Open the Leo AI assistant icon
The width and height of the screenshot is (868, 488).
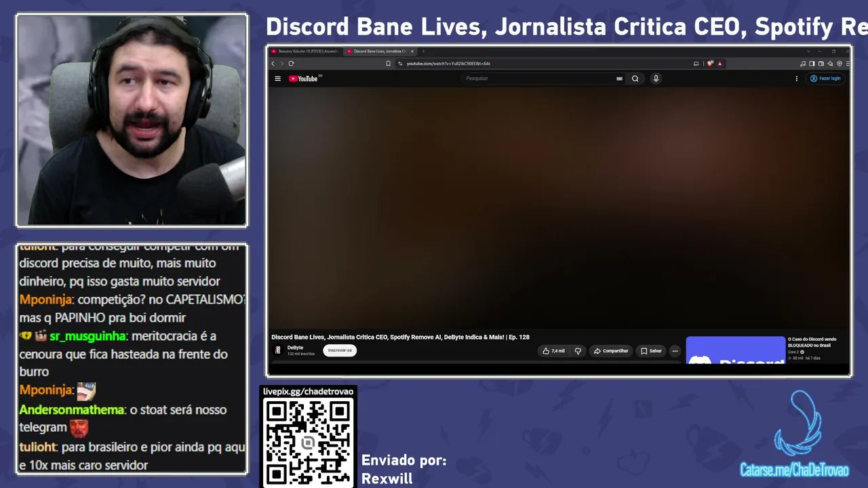click(x=830, y=64)
